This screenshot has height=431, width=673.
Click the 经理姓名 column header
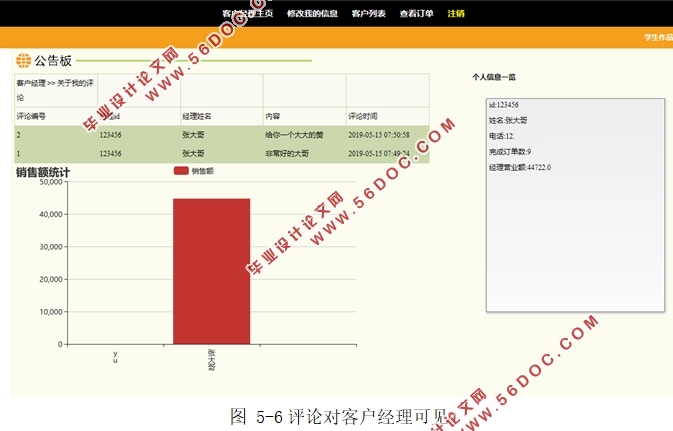click(197, 116)
